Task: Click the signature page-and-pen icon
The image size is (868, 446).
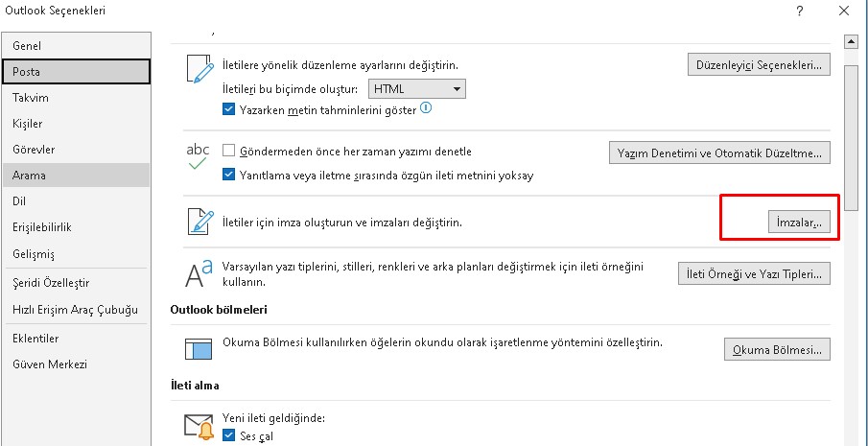Action: click(199, 222)
